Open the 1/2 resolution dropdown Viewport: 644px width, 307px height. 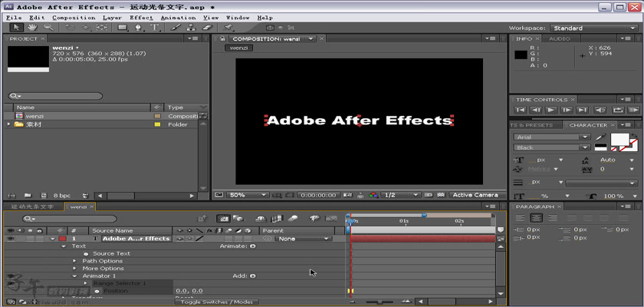tap(400, 195)
